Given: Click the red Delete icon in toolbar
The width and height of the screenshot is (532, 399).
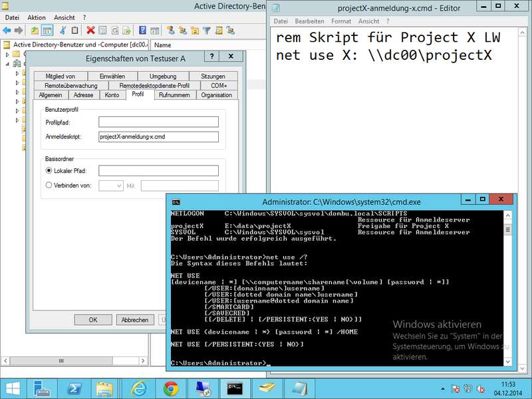Looking at the screenshot, I should tap(90, 31).
